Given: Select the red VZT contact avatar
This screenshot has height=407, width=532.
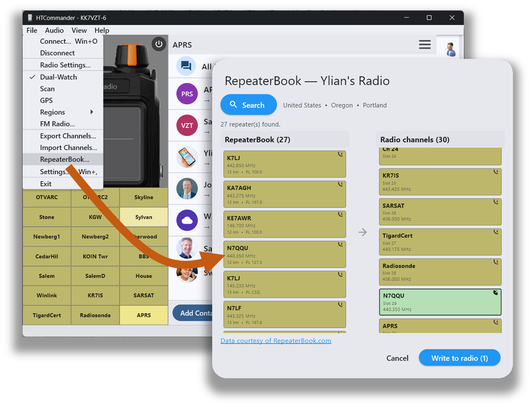Looking at the screenshot, I should tap(187, 125).
